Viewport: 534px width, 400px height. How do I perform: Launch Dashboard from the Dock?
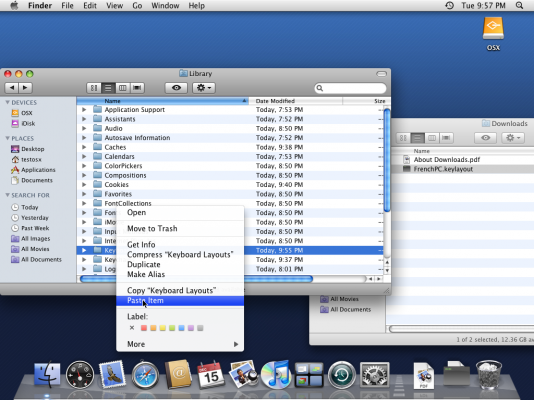[80, 375]
